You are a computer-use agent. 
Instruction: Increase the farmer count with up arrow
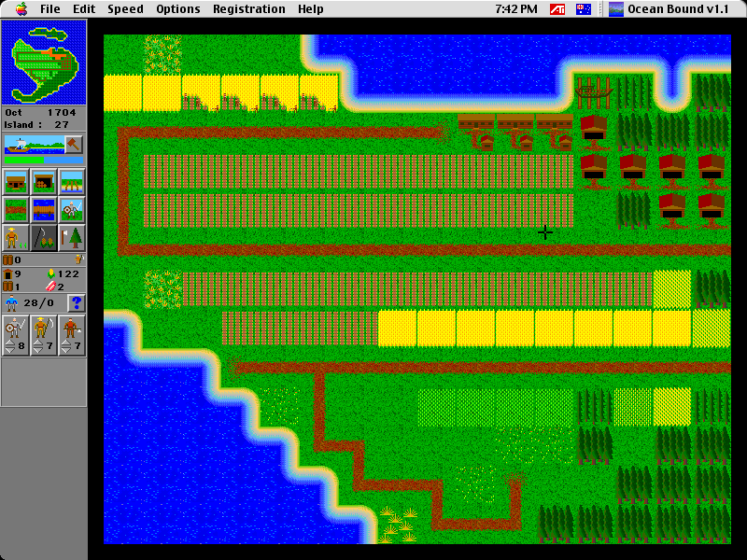(38, 343)
